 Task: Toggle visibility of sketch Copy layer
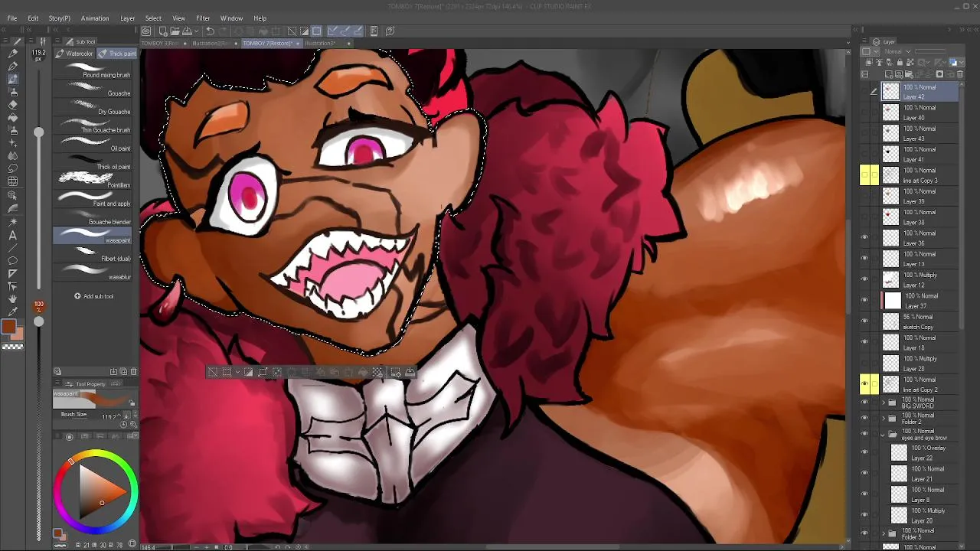click(864, 321)
